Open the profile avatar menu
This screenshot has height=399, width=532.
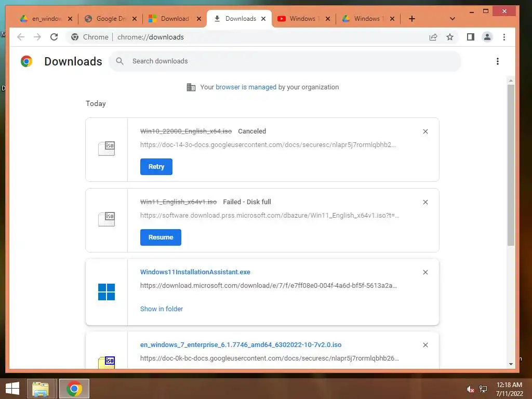487,37
